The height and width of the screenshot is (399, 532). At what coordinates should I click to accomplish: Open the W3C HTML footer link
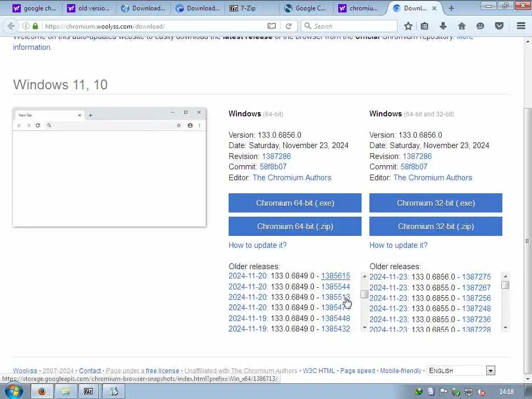tap(318, 370)
